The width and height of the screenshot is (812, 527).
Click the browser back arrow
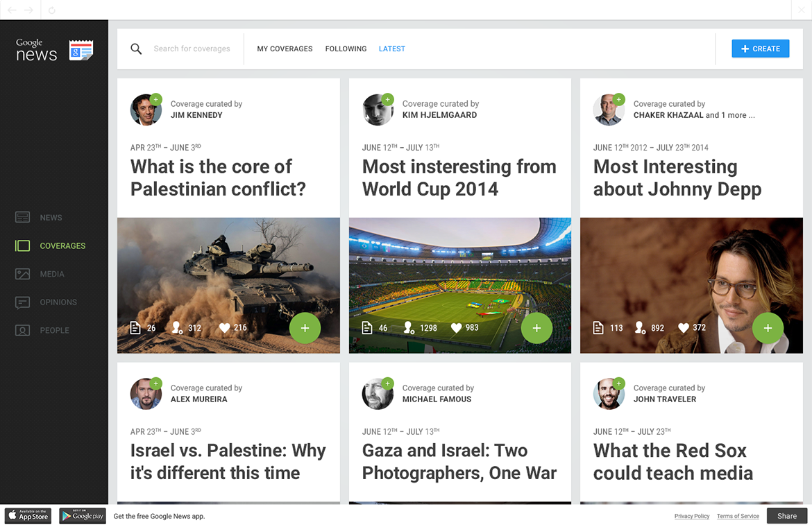[11, 10]
